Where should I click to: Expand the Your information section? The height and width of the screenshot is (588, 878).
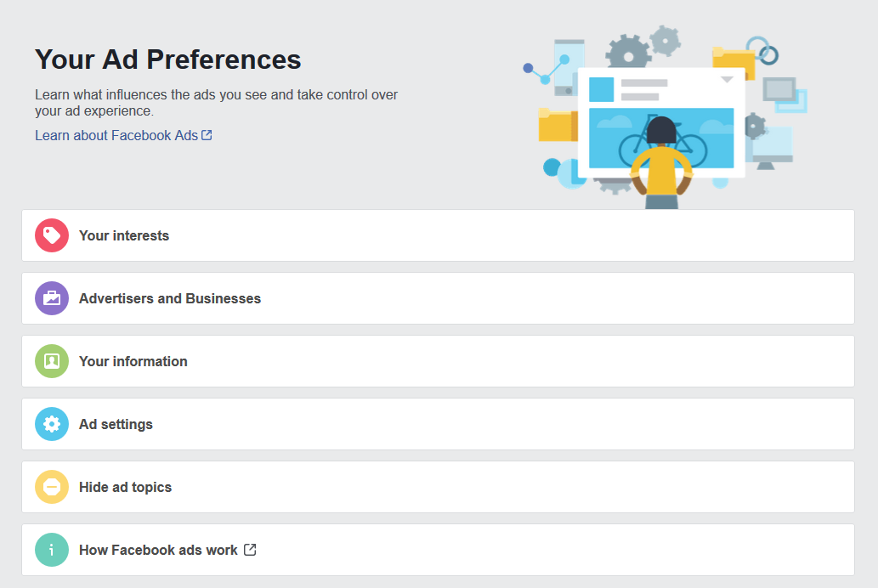[438, 361]
